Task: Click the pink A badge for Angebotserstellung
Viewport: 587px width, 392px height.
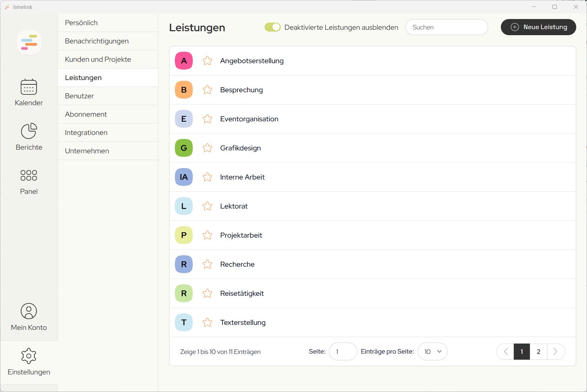Action: tap(184, 61)
